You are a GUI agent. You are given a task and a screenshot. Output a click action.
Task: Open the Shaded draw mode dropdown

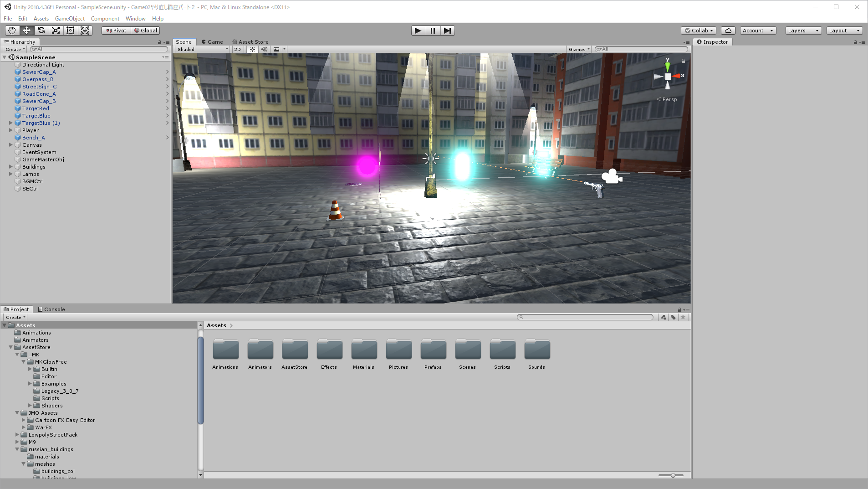(202, 49)
